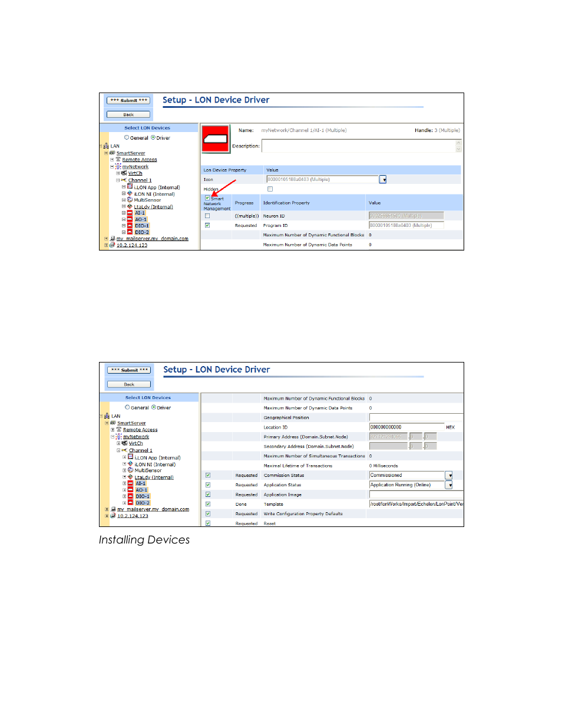Click red DIO-2 device icon in lower tree
This screenshot has height=728, width=562.
131,503
